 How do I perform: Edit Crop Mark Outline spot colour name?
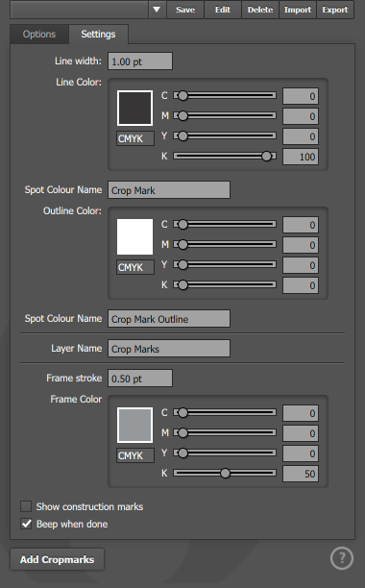tap(169, 319)
